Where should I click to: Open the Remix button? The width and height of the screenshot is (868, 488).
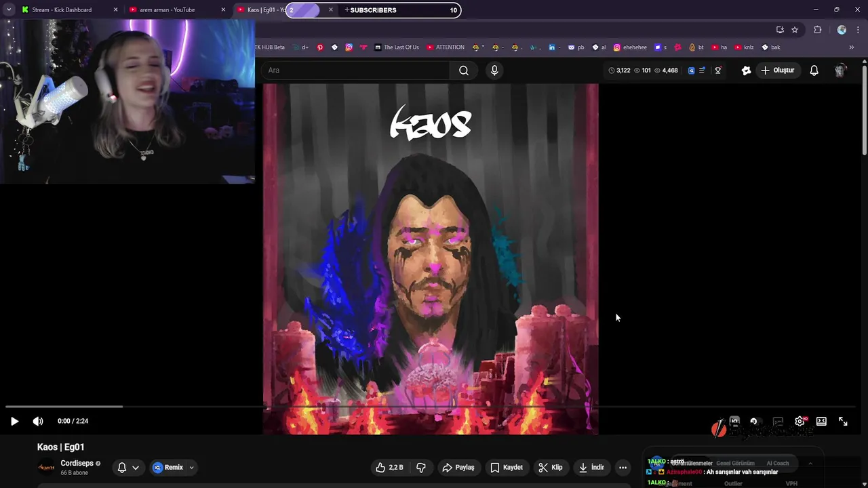point(168,467)
